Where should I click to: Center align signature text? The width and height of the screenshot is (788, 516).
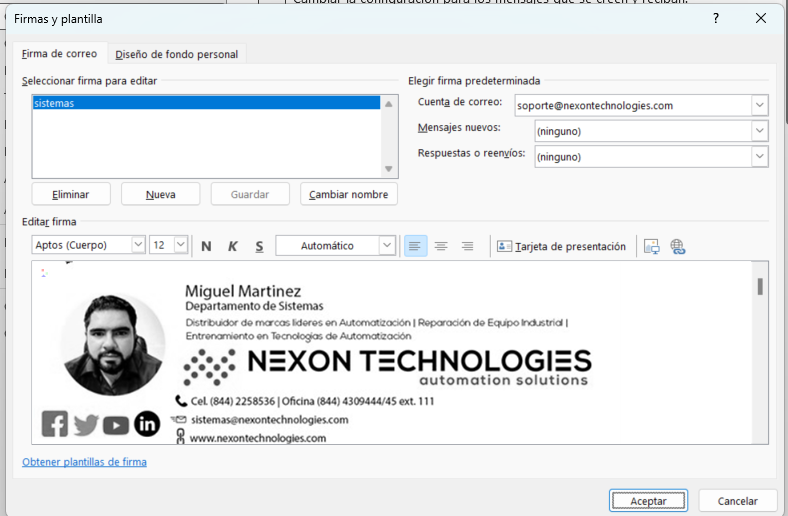click(441, 246)
